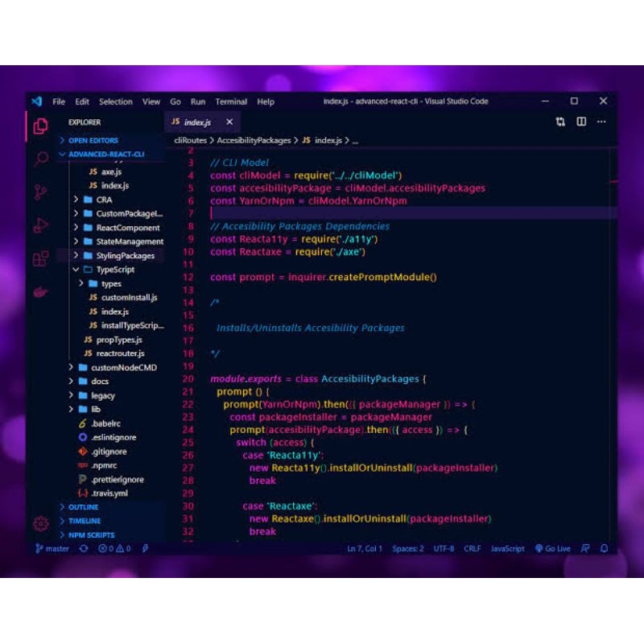
Task: Open the Docker view in activity bar
Action: coord(41,291)
